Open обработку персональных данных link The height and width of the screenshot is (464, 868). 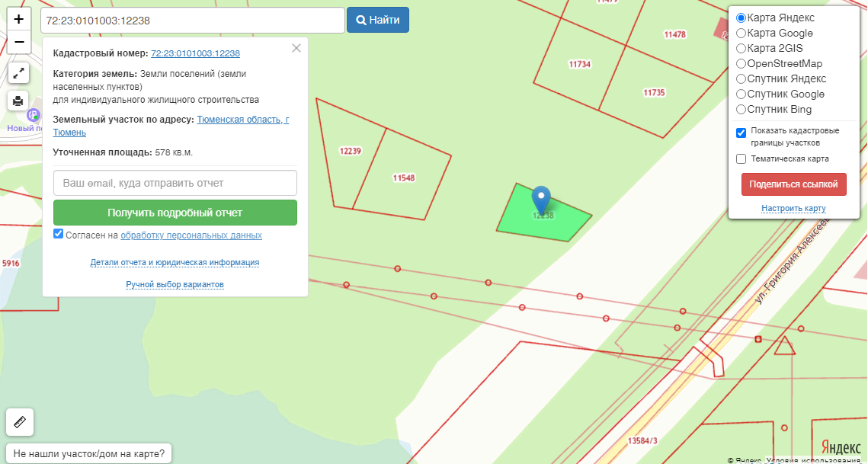pos(191,235)
